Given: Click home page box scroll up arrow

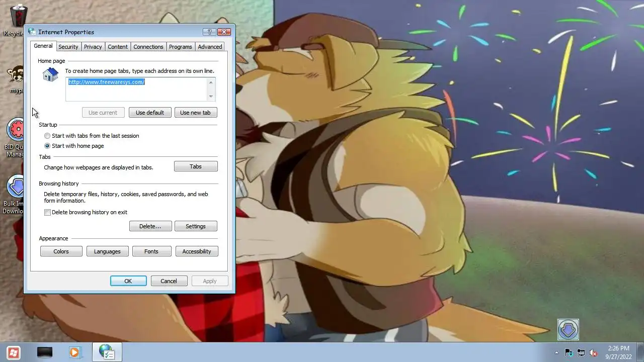Looking at the screenshot, I should click(211, 81).
